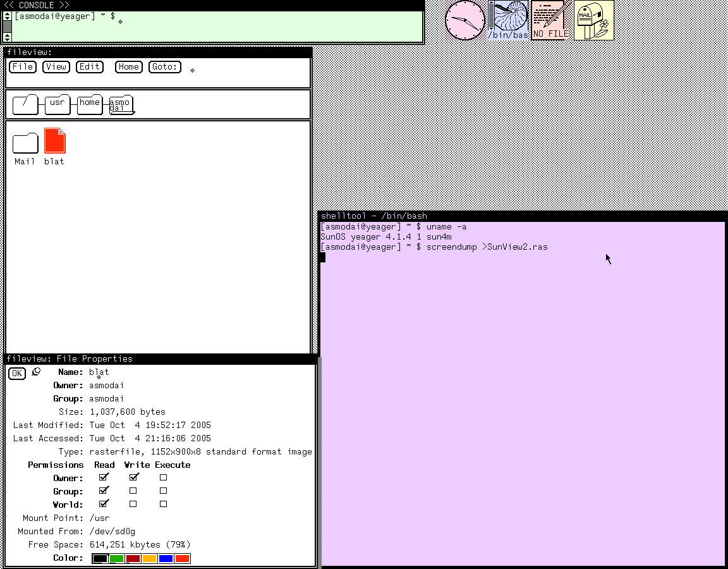Click the home folder in path bar
The width and height of the screenshot is (728, 569).
(90, 104)
